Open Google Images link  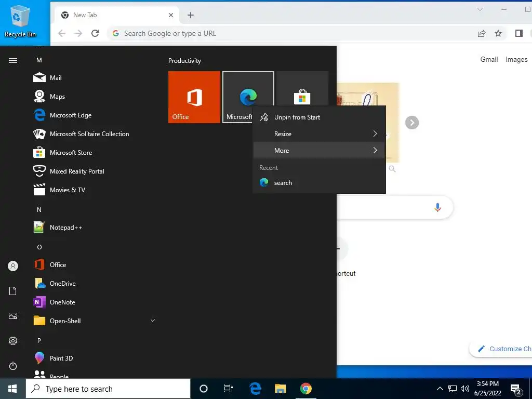[x=516, y=59]
